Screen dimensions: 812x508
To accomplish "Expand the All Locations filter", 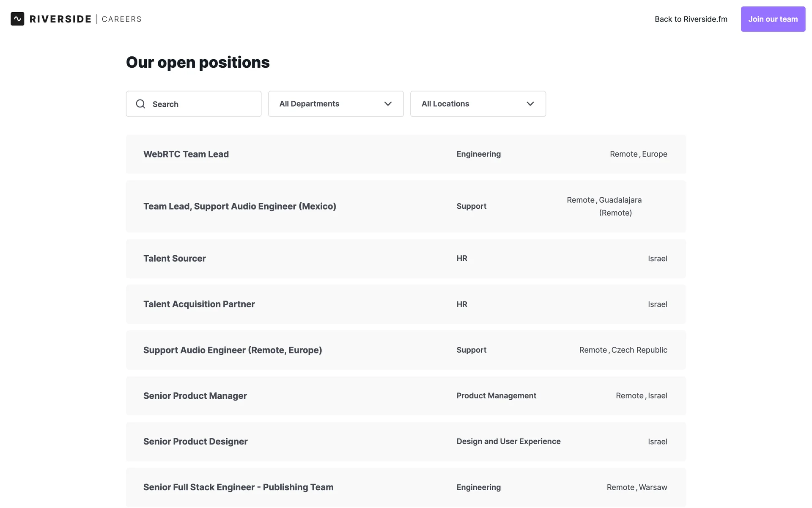I will pos(477,104).
